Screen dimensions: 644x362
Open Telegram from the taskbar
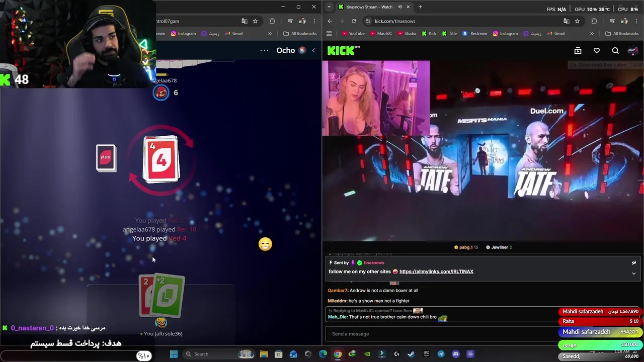click(441, 354)
